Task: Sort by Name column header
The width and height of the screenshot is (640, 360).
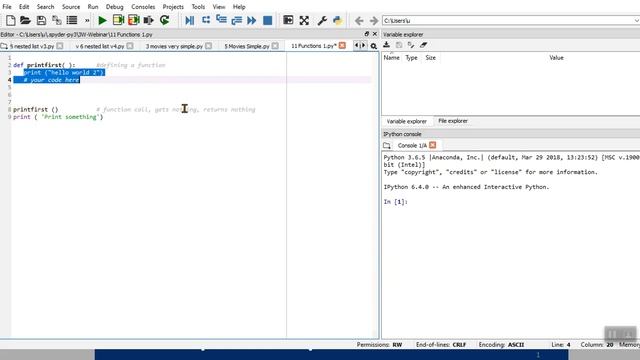Action: coord(391,58)
